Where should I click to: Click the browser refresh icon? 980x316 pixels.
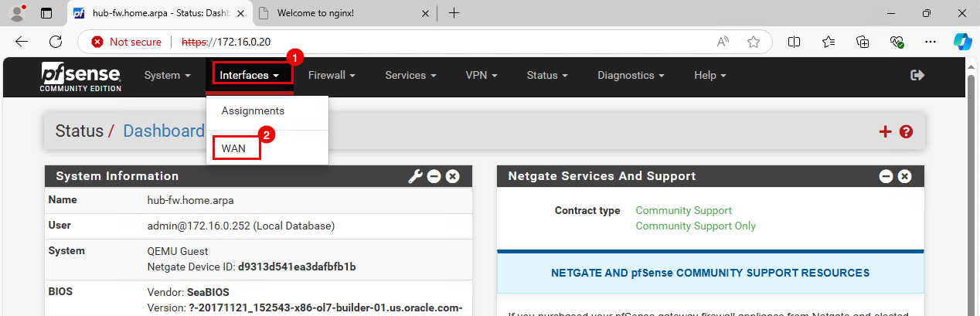(x=56, y=42)
